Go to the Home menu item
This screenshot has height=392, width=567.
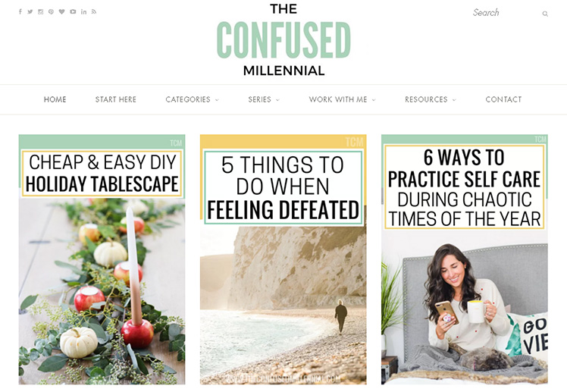coord(55,99)
